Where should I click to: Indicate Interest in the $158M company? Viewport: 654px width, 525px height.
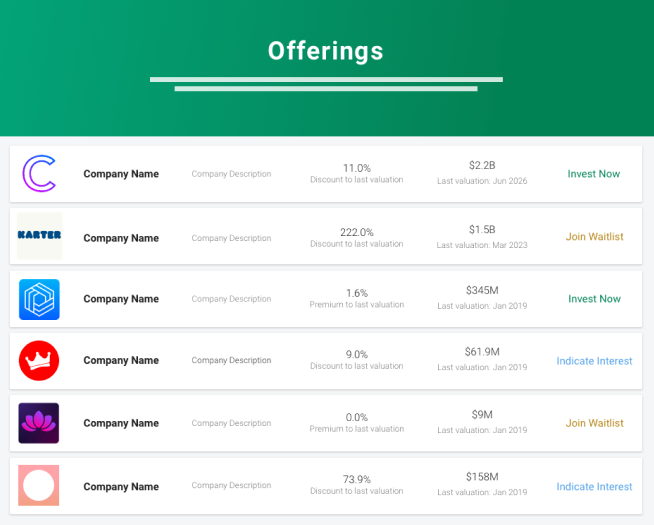point(594,487)
